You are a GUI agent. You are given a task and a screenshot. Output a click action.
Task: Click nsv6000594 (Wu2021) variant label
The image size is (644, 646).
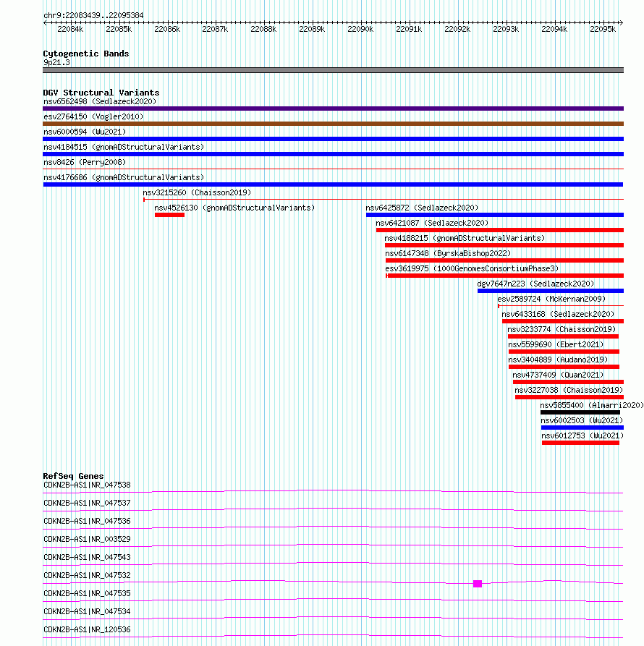[x=85, y=132]
